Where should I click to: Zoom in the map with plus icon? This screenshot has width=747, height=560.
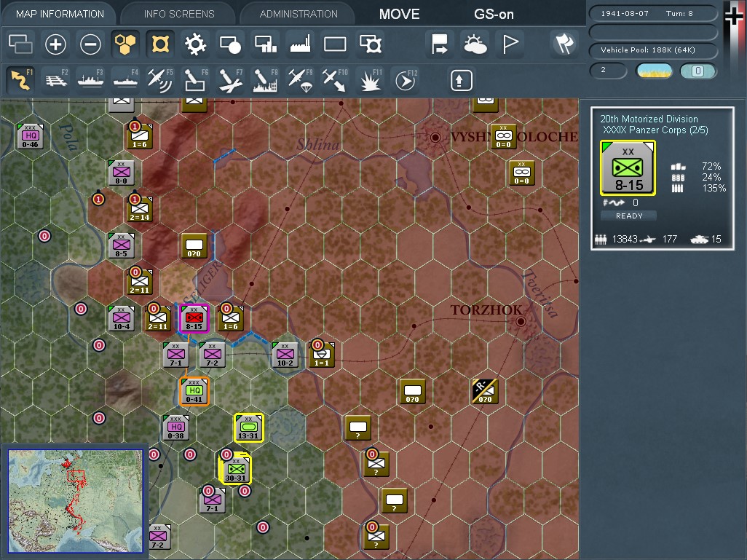click(x=55, y=44)
